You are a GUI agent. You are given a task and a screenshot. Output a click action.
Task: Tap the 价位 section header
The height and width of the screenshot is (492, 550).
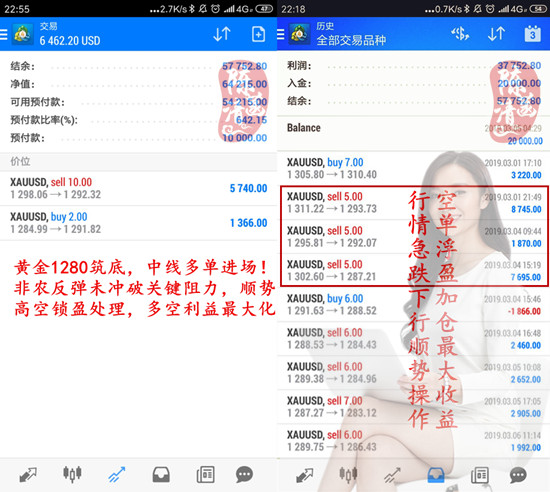click(139, 162)
